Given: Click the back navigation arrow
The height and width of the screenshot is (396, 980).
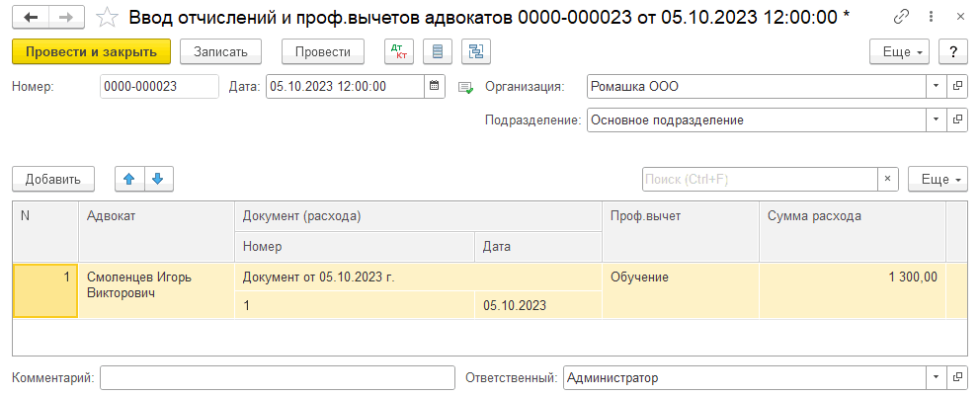Looking at the screenshot, I should pyautogui.click(x=32, y=18).
